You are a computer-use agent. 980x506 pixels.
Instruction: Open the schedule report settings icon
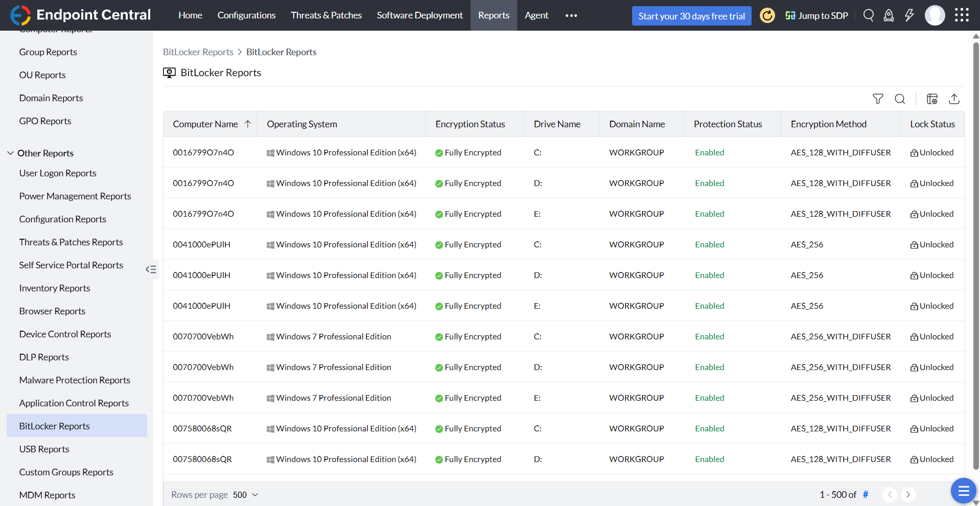[932, 99]
